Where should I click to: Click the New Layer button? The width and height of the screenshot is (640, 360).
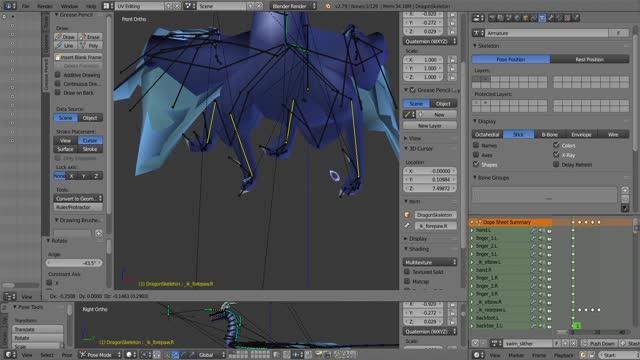(430, 126)
